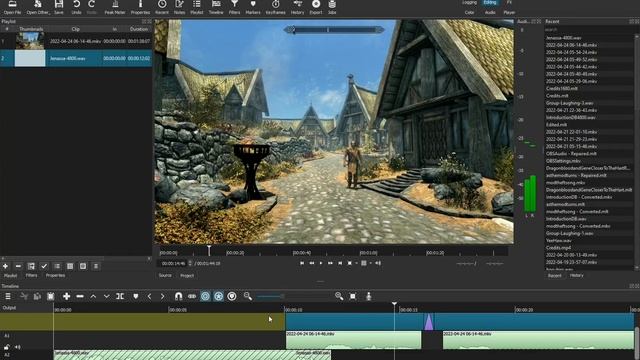Save the project with the Save icon

(59, 7)
